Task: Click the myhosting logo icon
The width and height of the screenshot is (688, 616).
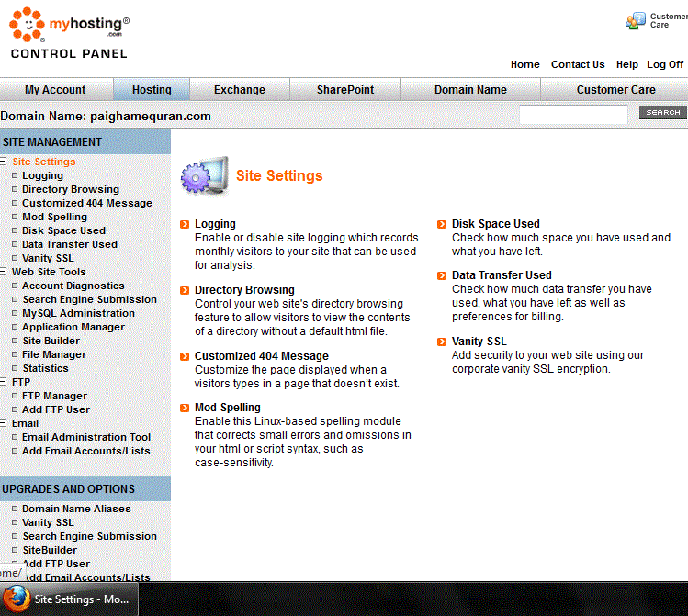Action: (27, 26)
